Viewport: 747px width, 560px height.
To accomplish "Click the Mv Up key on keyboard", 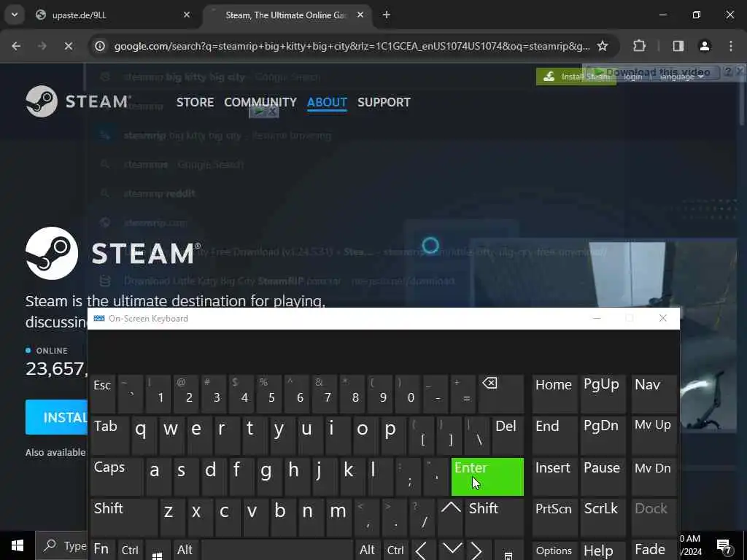I will point(654,435).
